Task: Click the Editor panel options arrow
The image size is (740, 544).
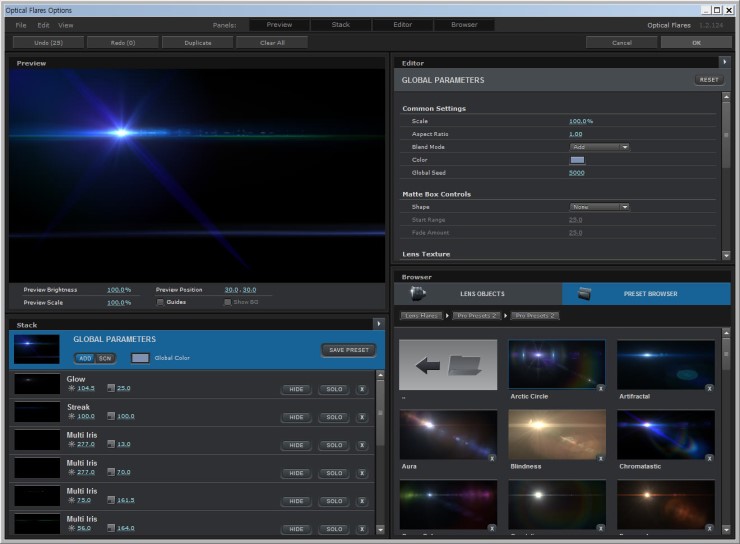Action: coord(724,62)
